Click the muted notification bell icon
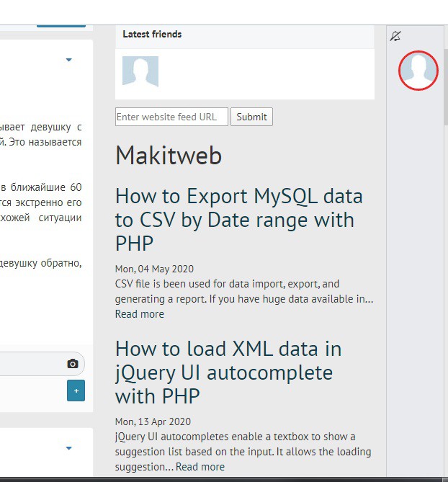This screenshot has width=448, height=482. point(395,36)
